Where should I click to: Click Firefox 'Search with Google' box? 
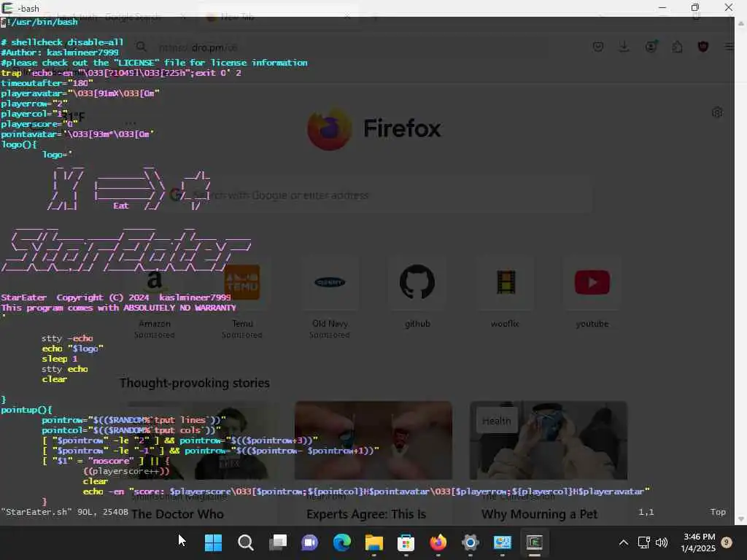(381, 195)
